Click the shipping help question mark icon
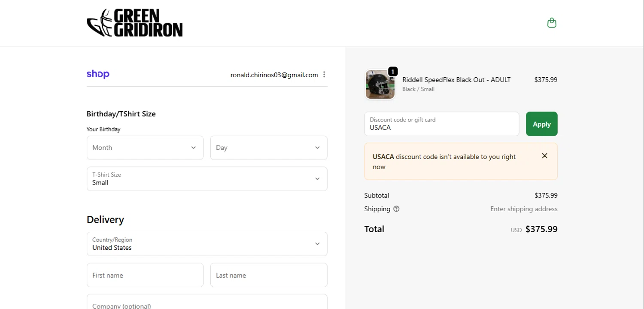 [x=396, y=209]
